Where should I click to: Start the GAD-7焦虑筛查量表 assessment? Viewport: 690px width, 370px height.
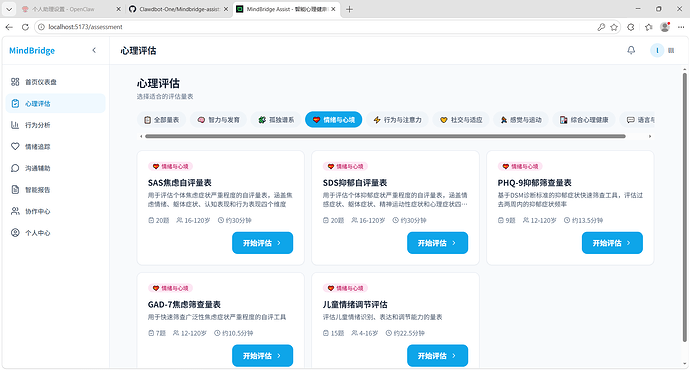point(262,355)
